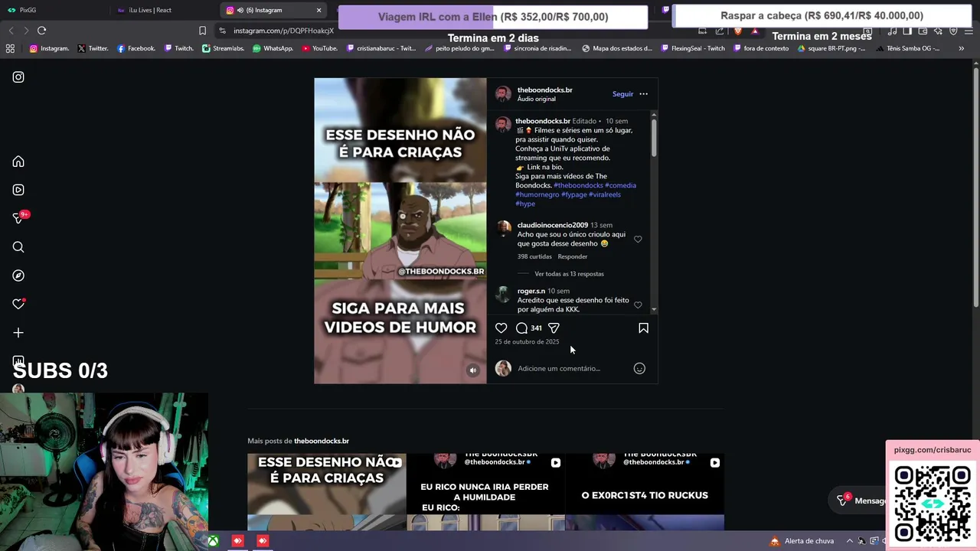Open #humornegro hashtag link
Image resolution: width=980 pixels, height=551 pixels.
click(537, 194)
